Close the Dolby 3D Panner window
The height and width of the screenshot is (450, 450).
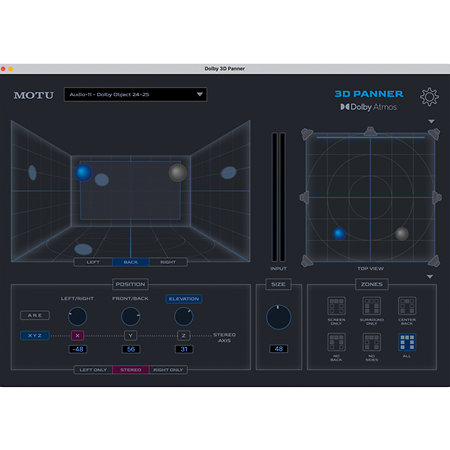3,69
